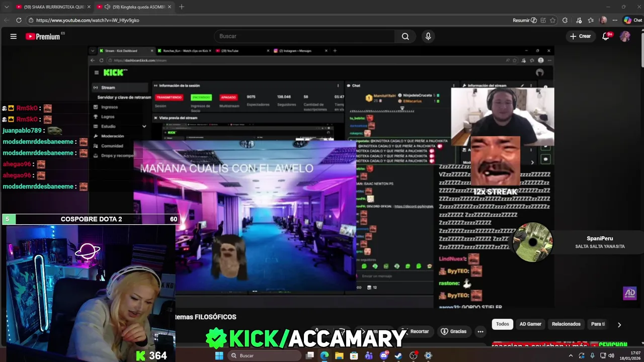
Task: Show hidden system tray icons
Action: 571,355
